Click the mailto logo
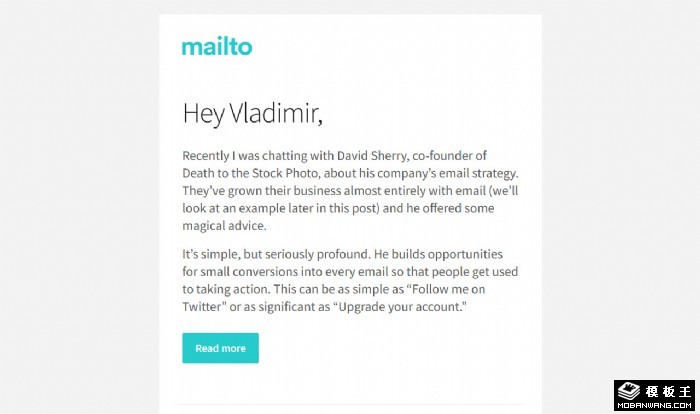Image resolution: width=700 pixels, height=414 pixels. pyautogui.click(x=217, y=46)
